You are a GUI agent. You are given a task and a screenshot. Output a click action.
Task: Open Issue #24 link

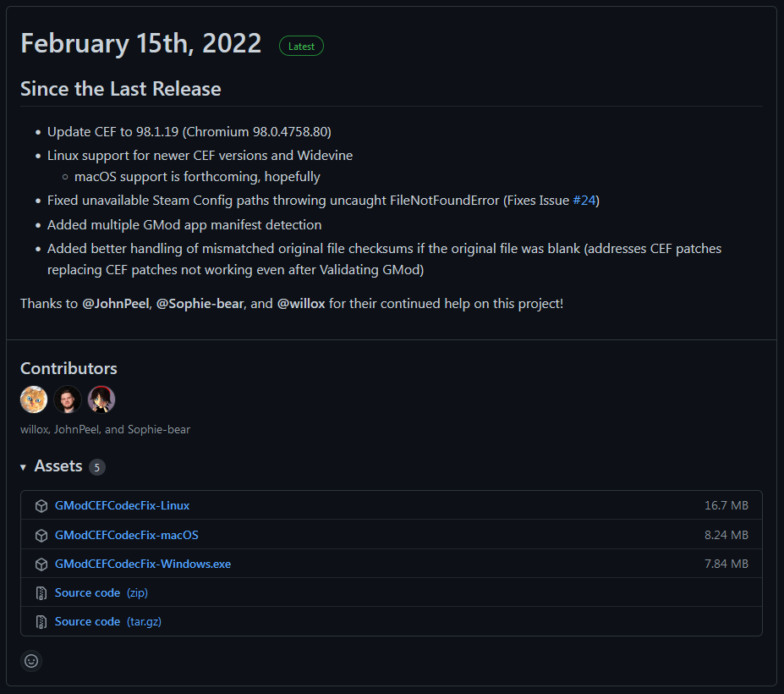pyautogui.click(x=584, y=200)
